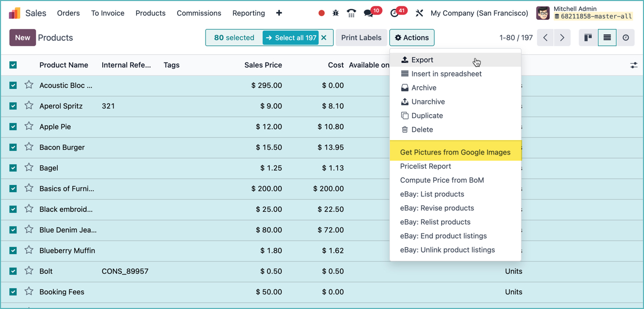644x309 pixels.
Task: Uncheck the Bacon Burger row checkbox
Action: tap(13, 147)
